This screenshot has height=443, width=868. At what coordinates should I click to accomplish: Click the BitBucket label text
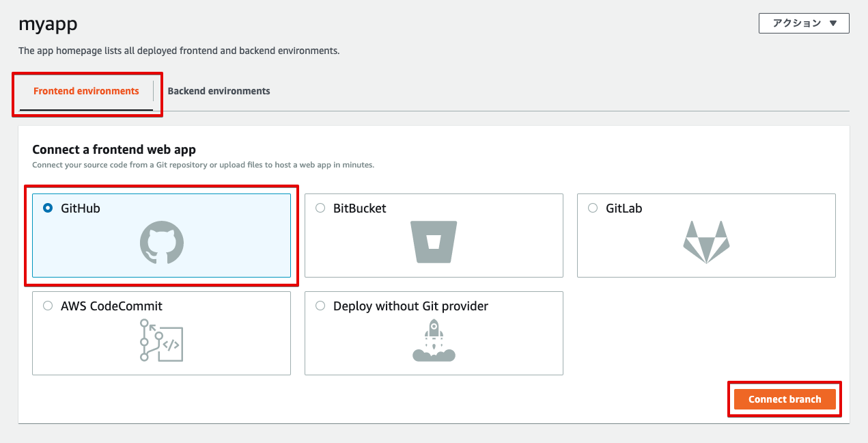click(360, 208)
